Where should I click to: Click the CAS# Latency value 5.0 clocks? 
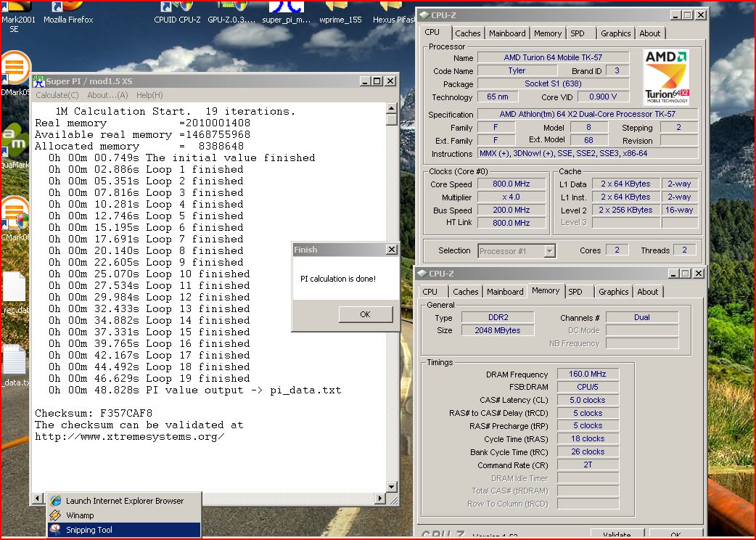point(588,400)
